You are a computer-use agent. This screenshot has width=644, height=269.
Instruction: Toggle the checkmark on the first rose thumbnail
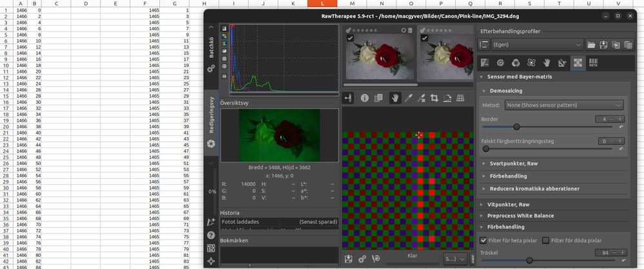[350, 39]
